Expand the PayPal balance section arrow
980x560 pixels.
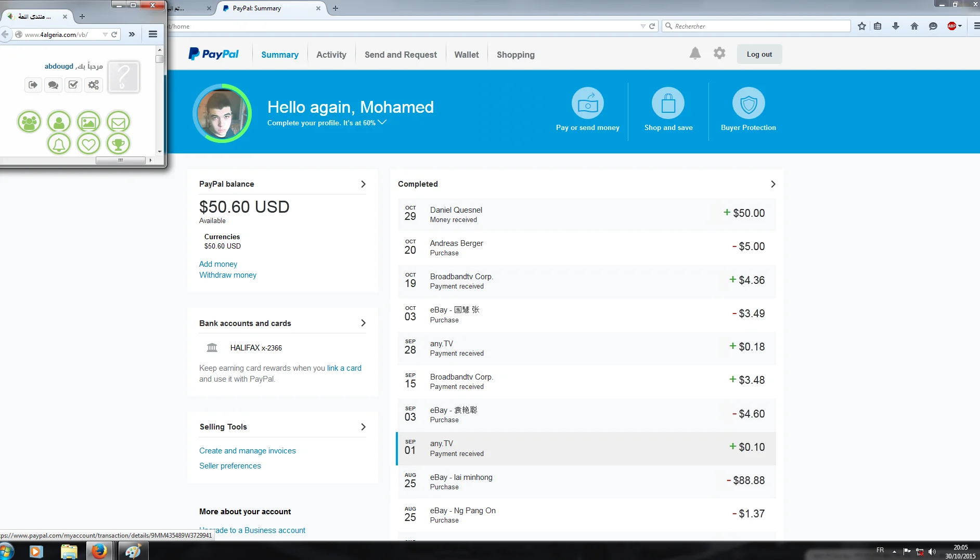[x=363, y=184]
